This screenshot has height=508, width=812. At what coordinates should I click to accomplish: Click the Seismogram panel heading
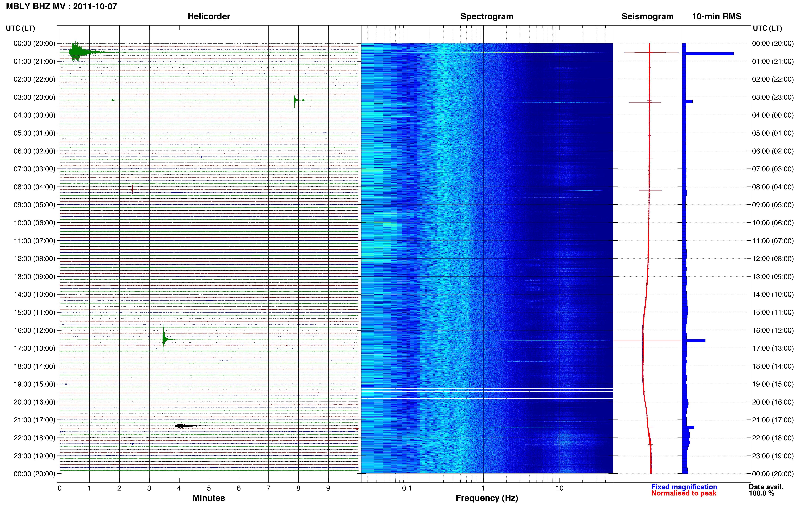(647, 16)
